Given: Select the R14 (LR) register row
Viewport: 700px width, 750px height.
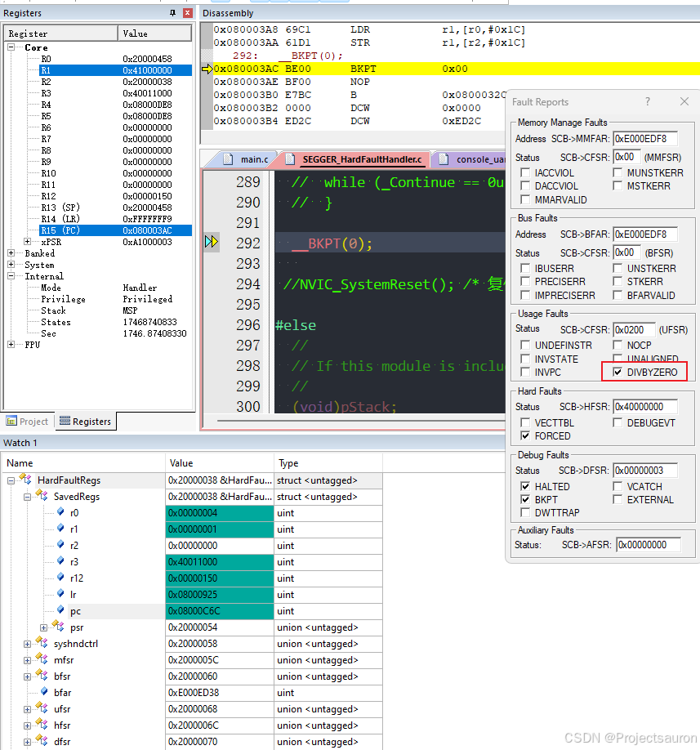Looking at the screenshot, I should click(x=62, y=219).
